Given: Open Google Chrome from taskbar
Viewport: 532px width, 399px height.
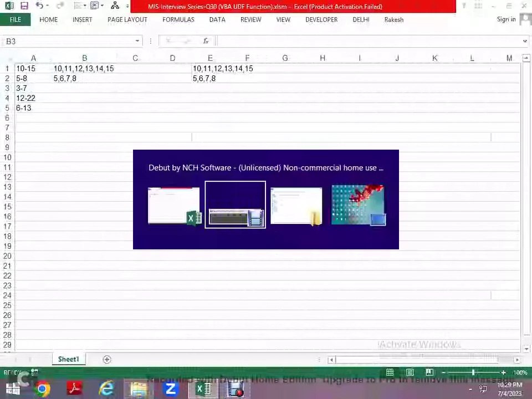Looking at the screenshot, I should click(x=42, y=389).
